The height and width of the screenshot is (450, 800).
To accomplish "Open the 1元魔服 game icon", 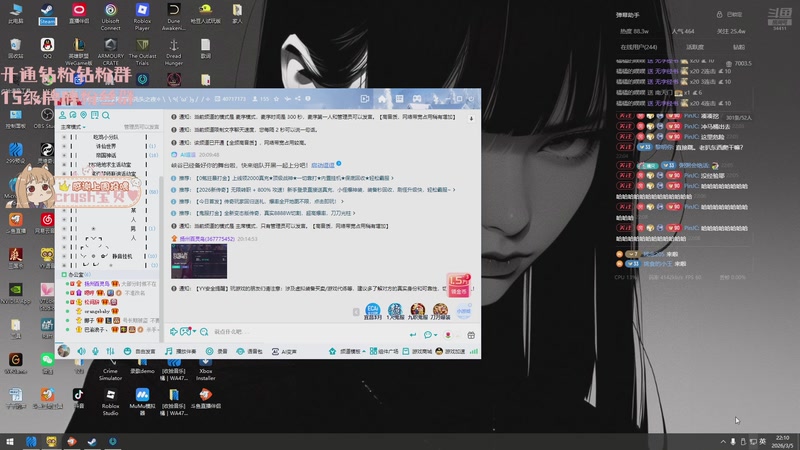I will [395, 311].
